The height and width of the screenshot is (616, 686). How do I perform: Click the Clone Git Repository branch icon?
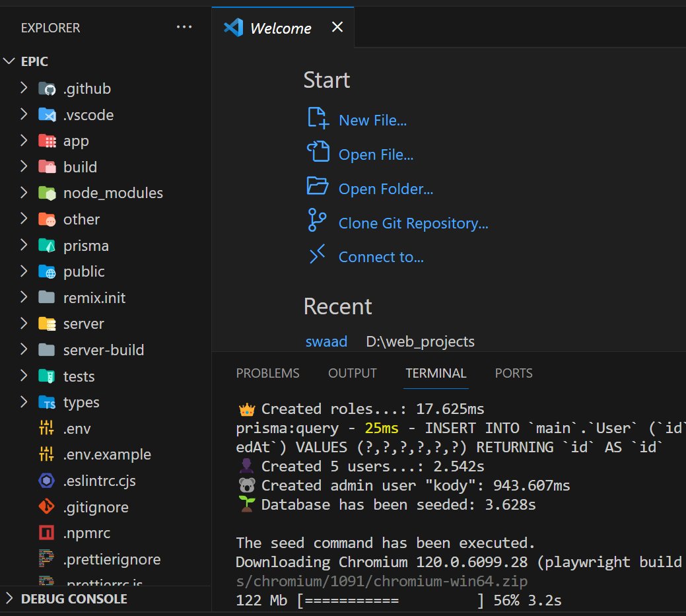(317, 220)
